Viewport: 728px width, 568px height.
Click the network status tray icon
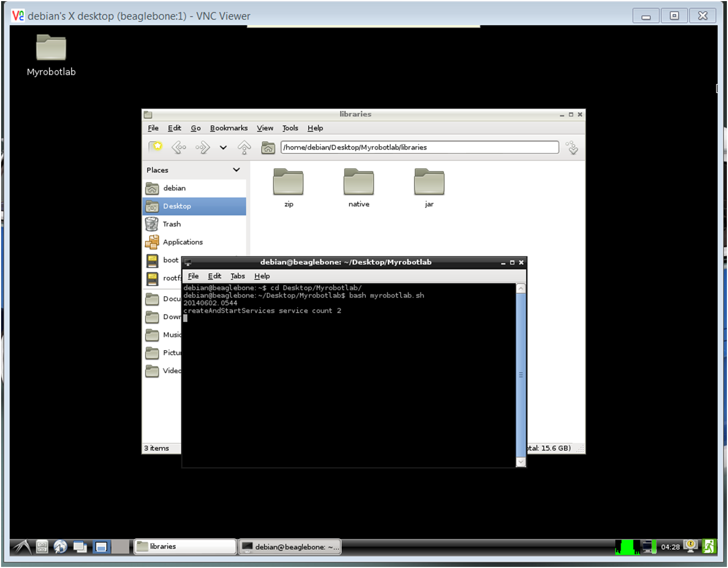click(x=649, y=546)
